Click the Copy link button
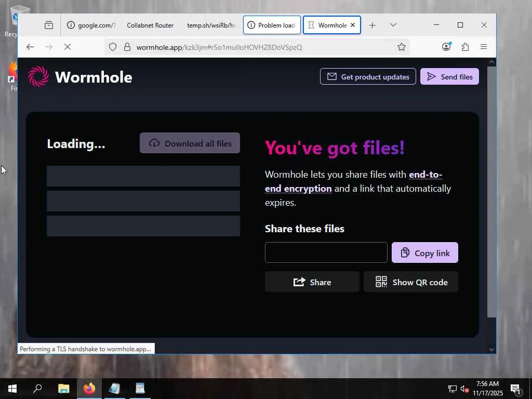The height and width of the screenshot is (399, 532). tap(425, 253)
